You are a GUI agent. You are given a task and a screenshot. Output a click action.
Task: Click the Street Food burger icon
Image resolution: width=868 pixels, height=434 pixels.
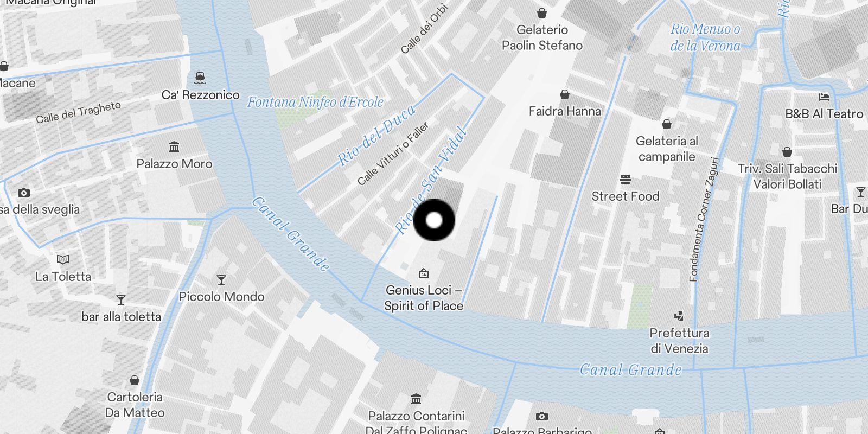point(626,179)
